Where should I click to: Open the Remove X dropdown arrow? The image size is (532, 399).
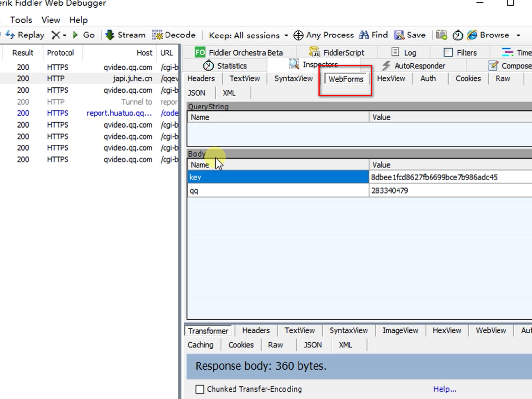(65, 36)
